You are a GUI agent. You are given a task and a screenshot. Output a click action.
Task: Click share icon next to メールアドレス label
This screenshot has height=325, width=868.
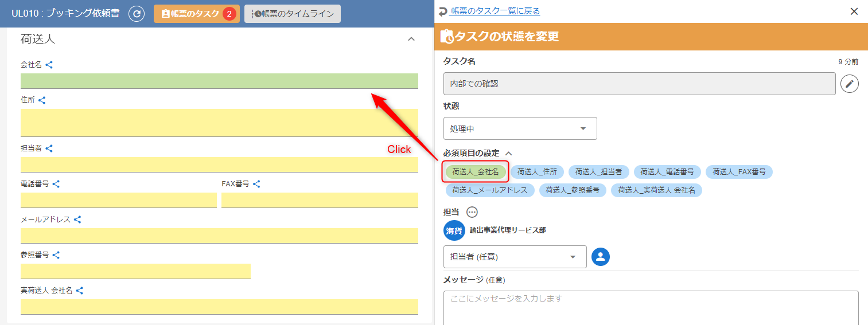(77, 220)
